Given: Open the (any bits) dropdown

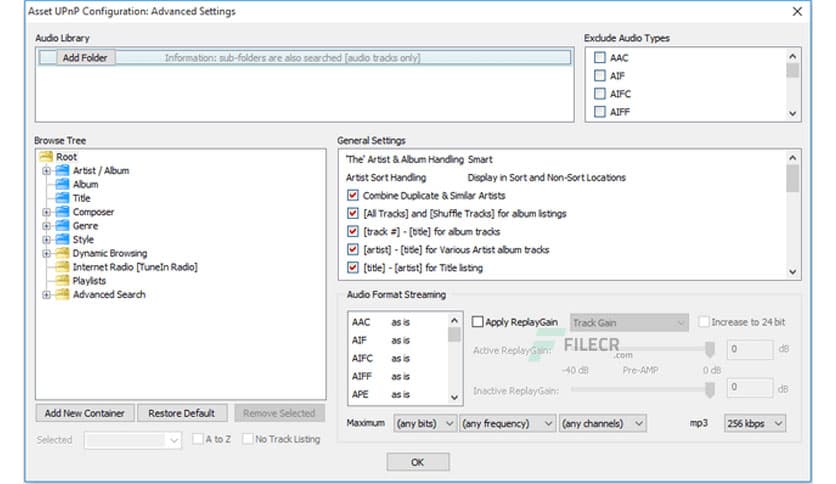Looking at the screenshot, I should click(425, 423).
